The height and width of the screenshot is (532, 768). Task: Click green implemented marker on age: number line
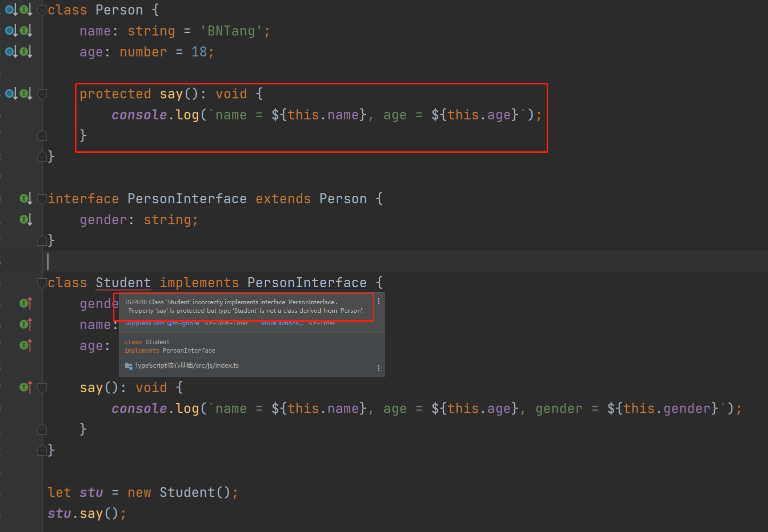[26, 51]
